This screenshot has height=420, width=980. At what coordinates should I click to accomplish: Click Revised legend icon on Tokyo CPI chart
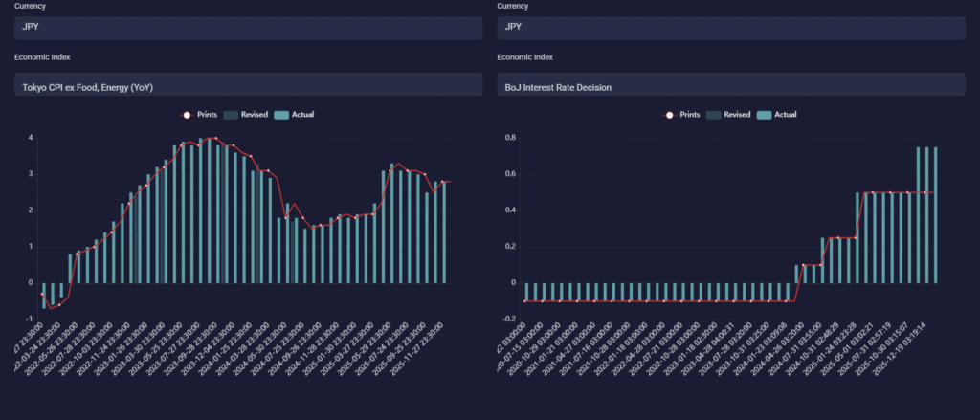[x=230, y=115]
